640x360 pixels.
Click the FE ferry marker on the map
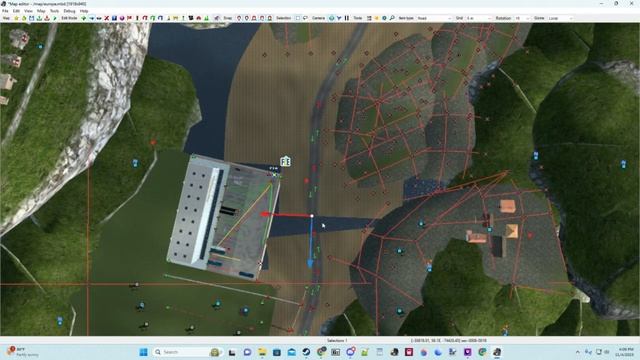[x=285, y=162]
